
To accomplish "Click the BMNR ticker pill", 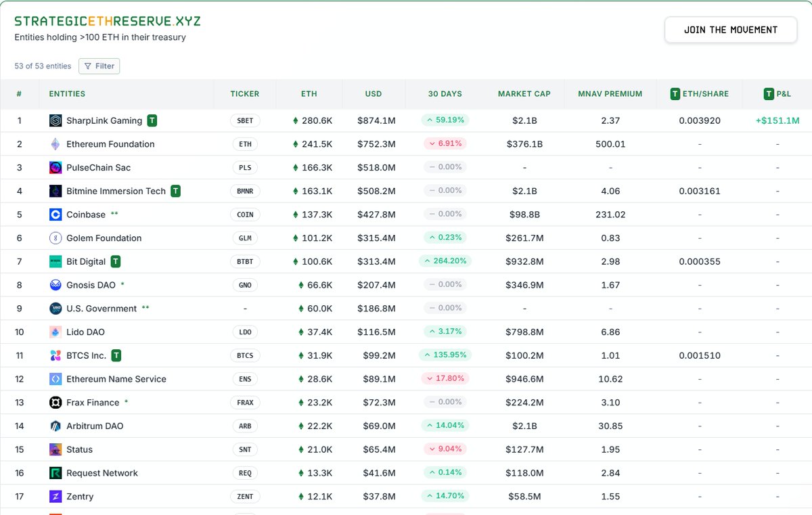I will tap(245, 191).
